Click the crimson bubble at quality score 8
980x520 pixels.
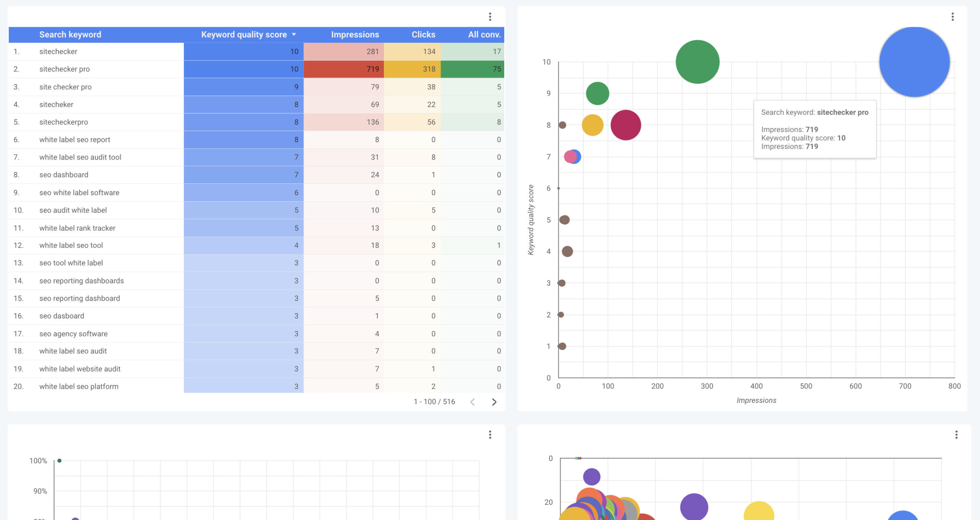[x=626, y=125]
